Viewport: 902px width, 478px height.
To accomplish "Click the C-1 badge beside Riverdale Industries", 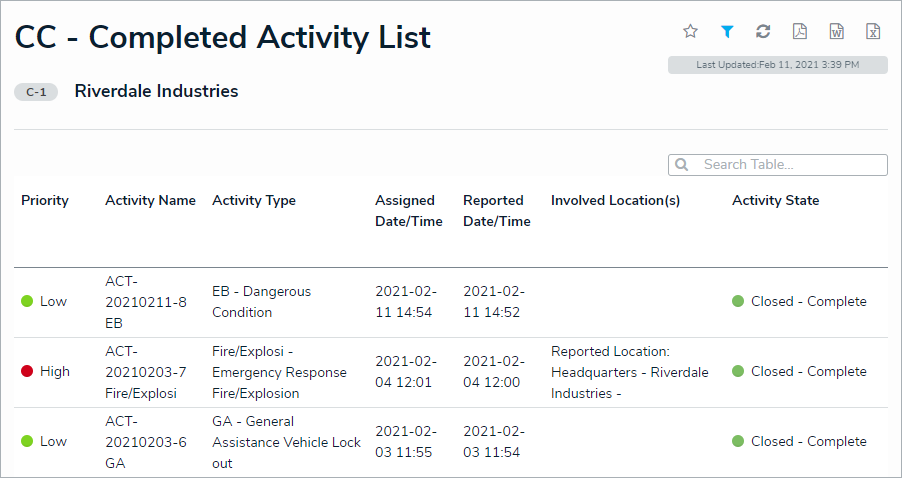I will (37, 92).
